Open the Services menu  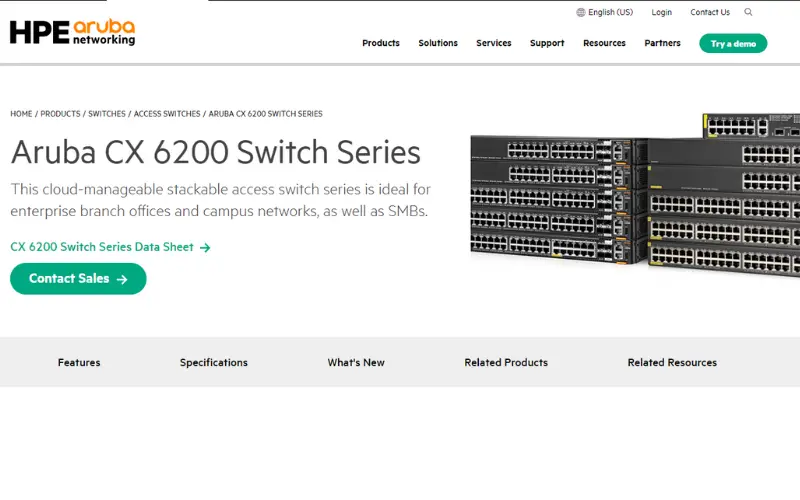pos(493,43)
